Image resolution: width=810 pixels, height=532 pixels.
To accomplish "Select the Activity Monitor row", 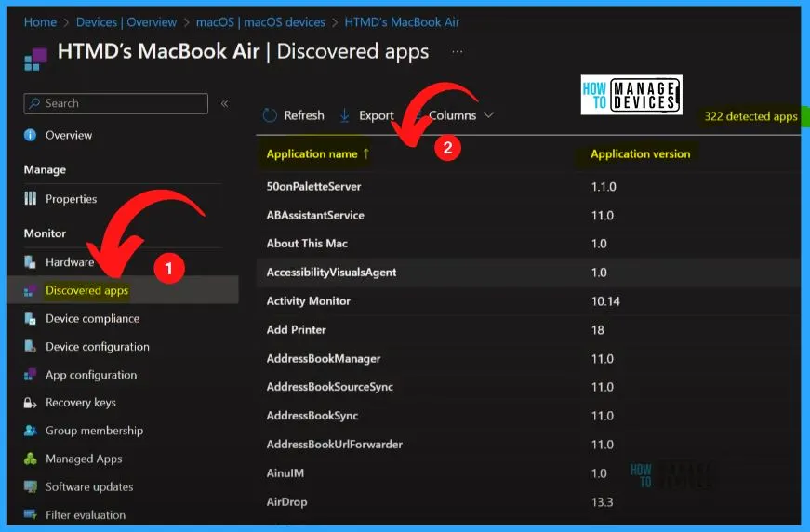I will tap(528, 301).
